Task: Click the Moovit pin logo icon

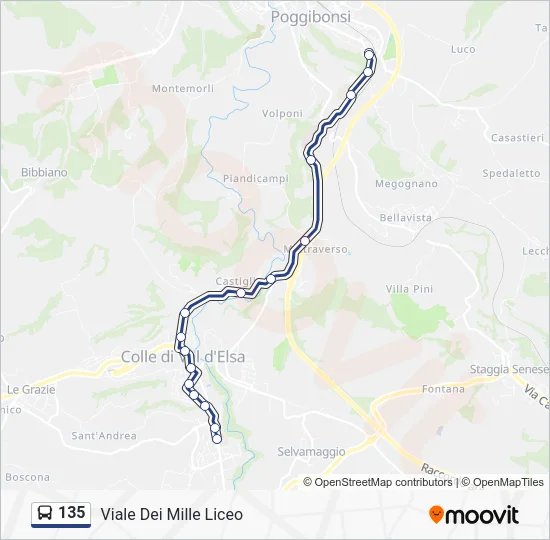Action: pos(435,515)
